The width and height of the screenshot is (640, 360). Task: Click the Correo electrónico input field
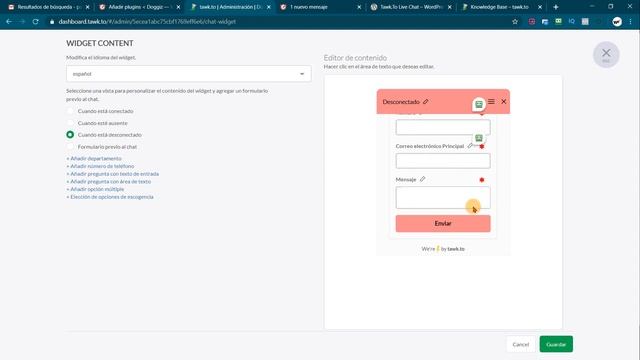coord(443,161)
